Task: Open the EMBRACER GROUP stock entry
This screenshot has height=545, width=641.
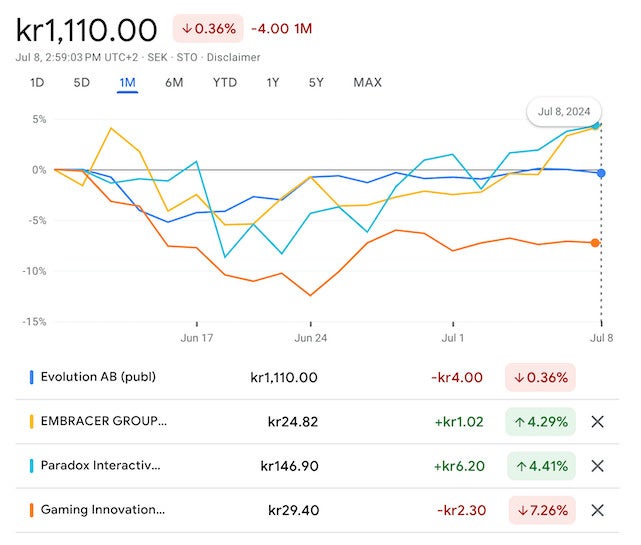Action: point(104,422)
